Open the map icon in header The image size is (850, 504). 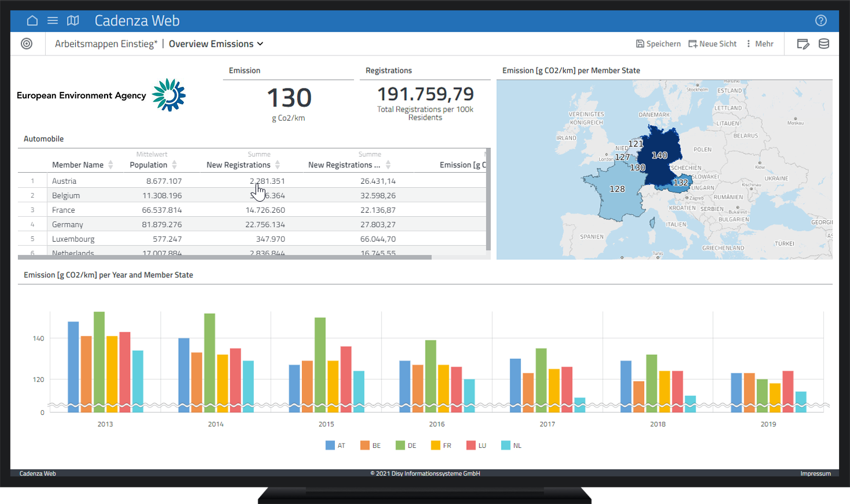click(x=73, y=21)
